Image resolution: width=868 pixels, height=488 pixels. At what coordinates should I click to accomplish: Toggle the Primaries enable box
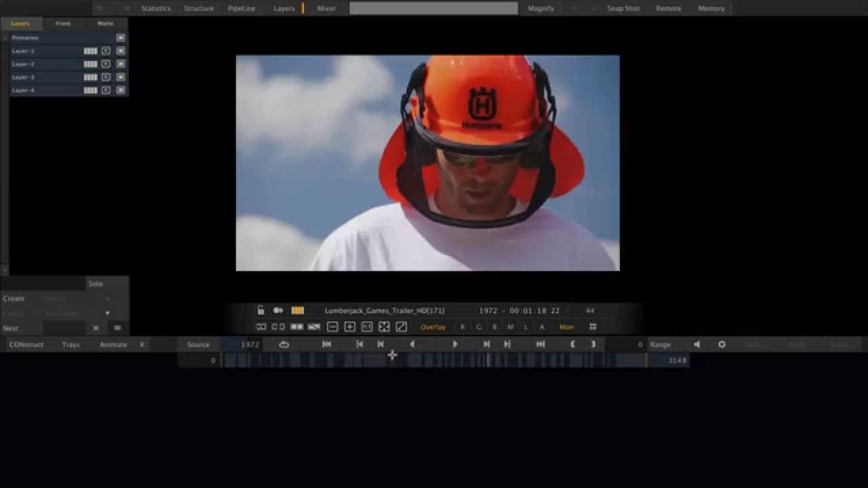click(121, 38)
